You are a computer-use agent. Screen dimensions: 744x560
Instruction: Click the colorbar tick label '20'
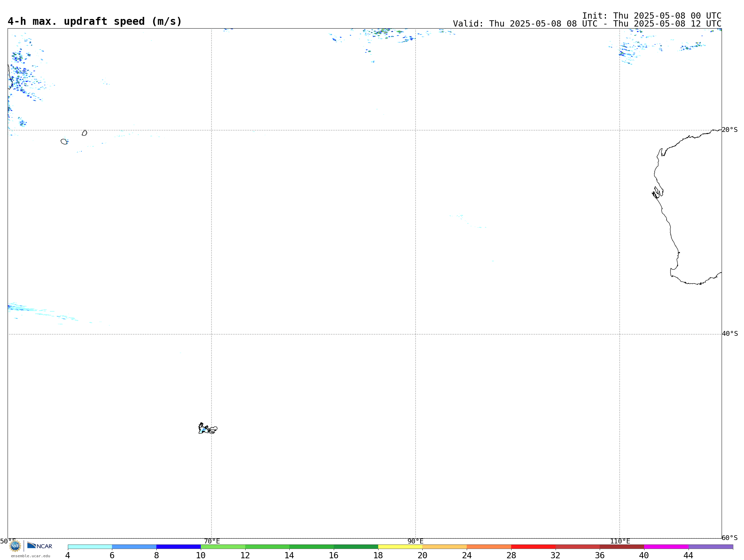tap(423, 556)
